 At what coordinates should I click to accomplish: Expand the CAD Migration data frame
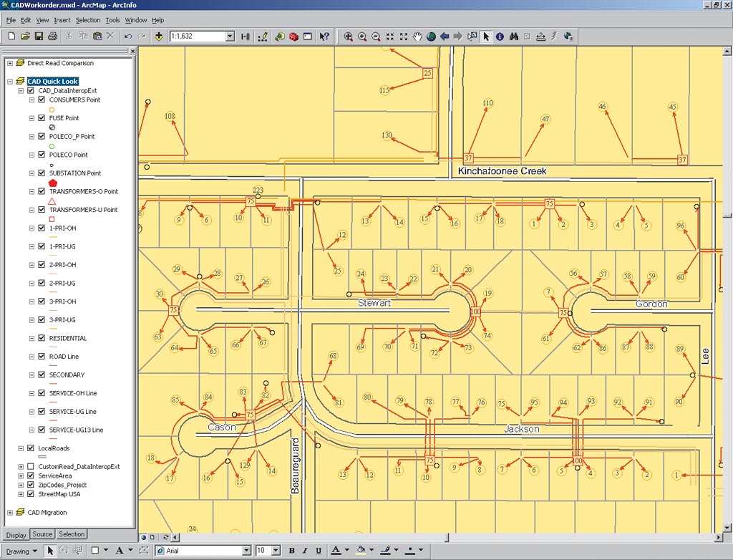tap(10, 513)
